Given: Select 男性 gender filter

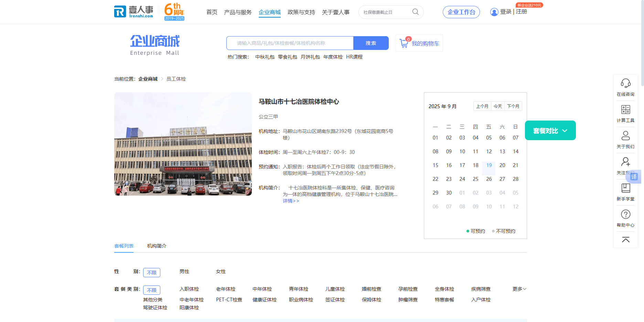Looking at the screenshot, I should pyautogui.click(x=184, y=271).
